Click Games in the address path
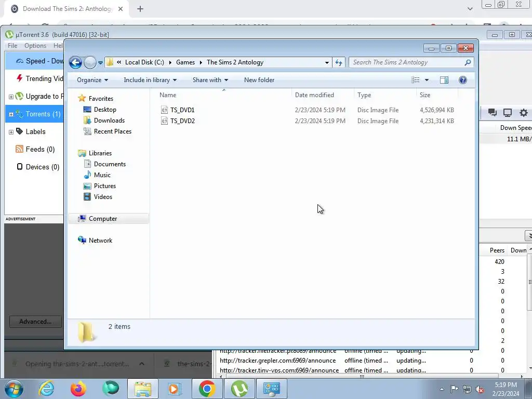 coord(185,62)
